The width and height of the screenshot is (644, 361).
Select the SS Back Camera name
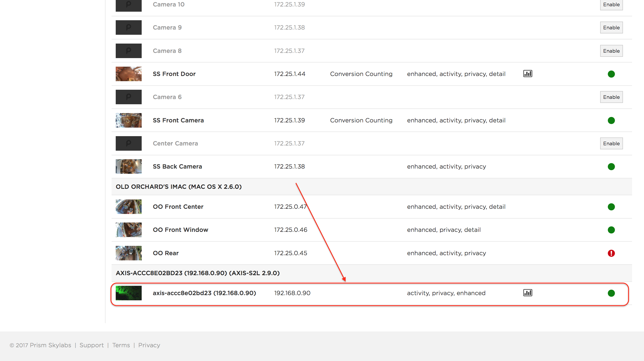[x=177, y=166]
